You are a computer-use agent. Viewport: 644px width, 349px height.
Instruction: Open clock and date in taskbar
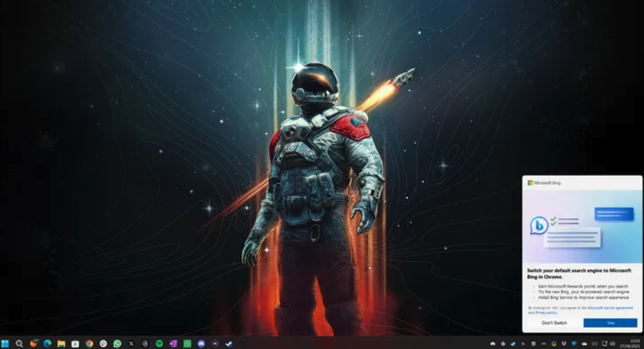tap(630, 344)
